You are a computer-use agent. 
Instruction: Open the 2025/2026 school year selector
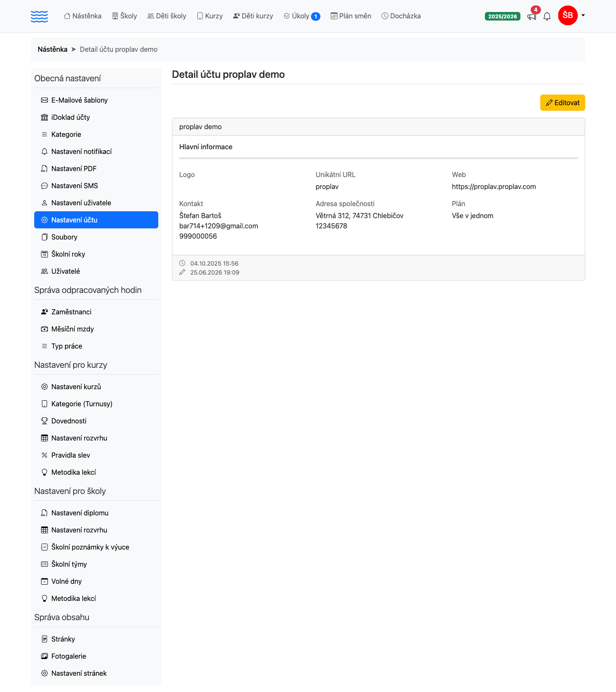coord(503,16)
